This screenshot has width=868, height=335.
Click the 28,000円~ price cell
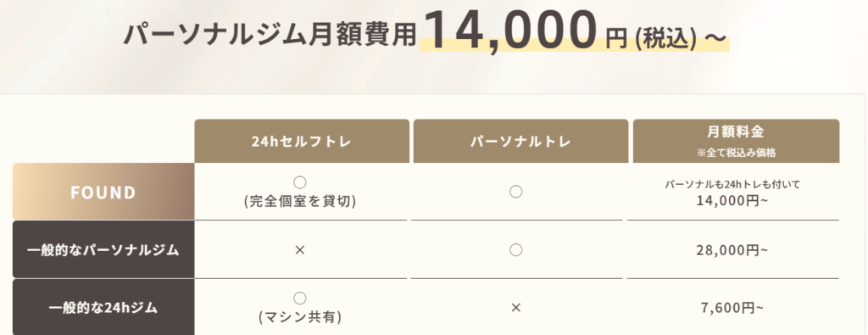pos(732,250)
